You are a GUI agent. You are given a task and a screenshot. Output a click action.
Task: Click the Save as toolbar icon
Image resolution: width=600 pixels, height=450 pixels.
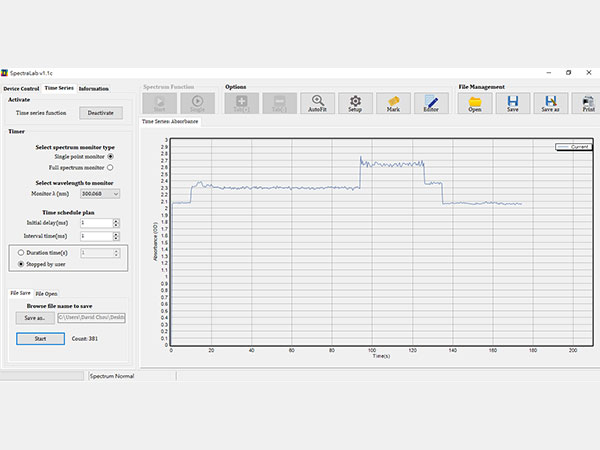pos(551,103)
